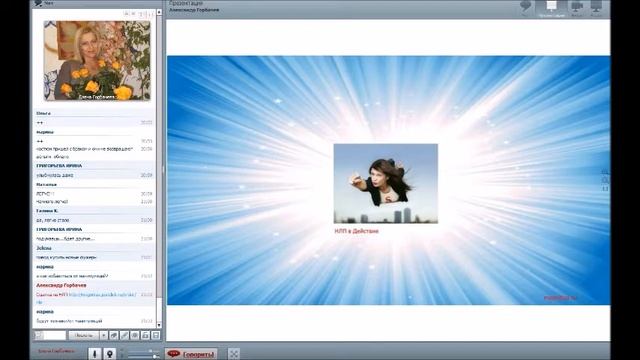Click the chat scrollbar down arrow
Image resolution: width=640 pixels, height=360 pixels.
click(159, 325)
